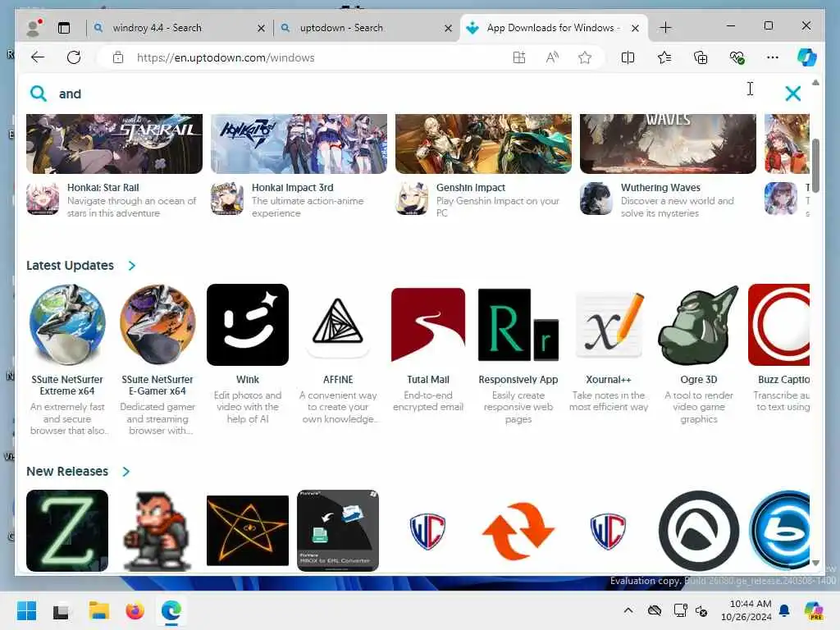840x630 pixels.
Task: Open the Responsively App icon
Action: tap(518, 325)
